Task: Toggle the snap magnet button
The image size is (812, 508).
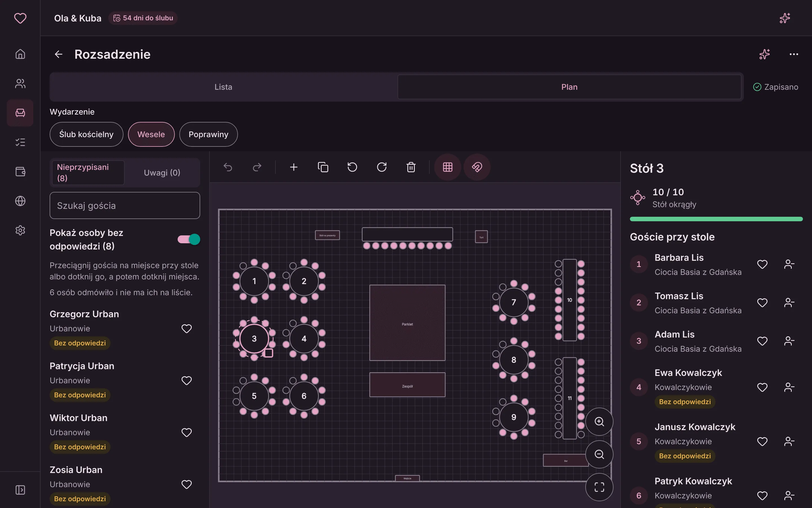Action: [477, 167]
